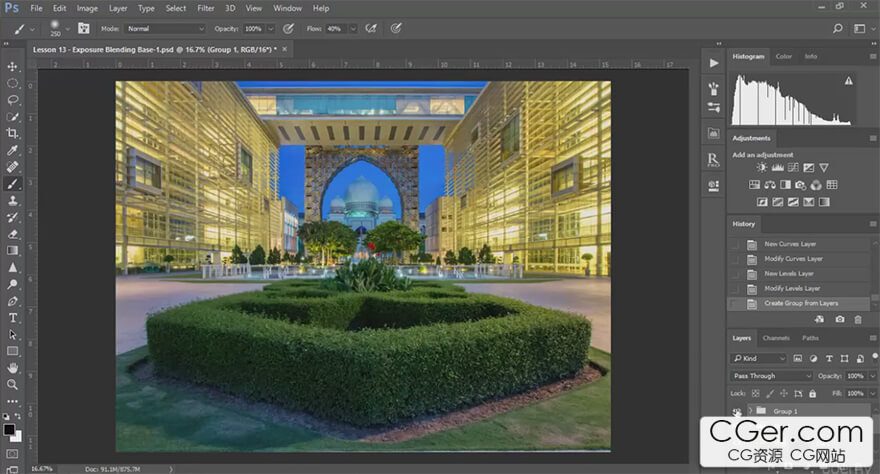The height and width of the screenshot is (474, 880).
Task: Add a Vibrance adjustment
Action: tap(824, 168)
